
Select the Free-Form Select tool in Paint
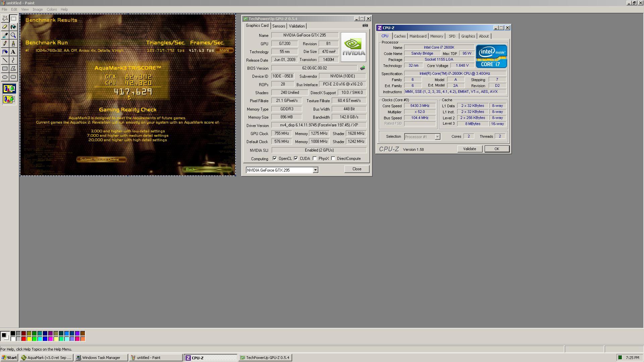click(x=5, y=18)
